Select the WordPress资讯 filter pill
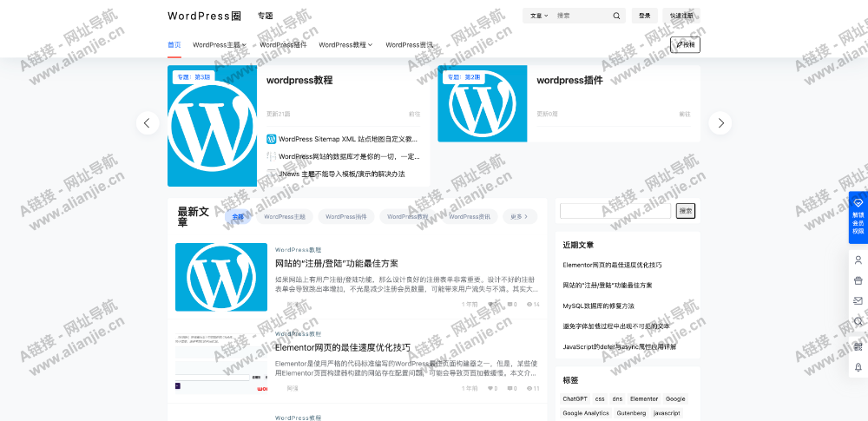 tap(470, 217)
